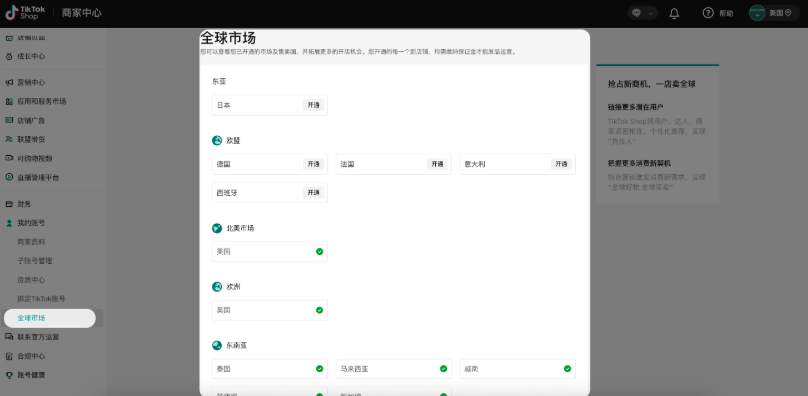Select the highlighted 全球市场 sidebar item
808x396 pixels.
49,318
